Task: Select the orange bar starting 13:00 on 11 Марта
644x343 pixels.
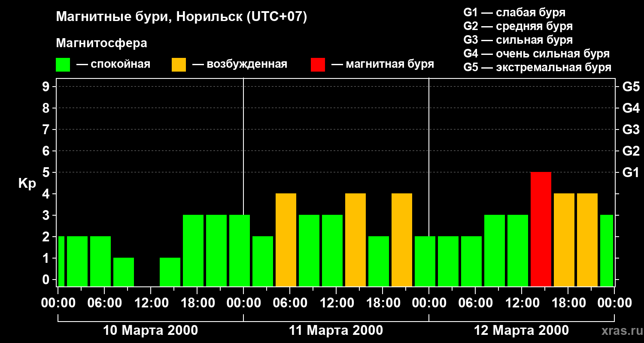Action: point(355,240)
